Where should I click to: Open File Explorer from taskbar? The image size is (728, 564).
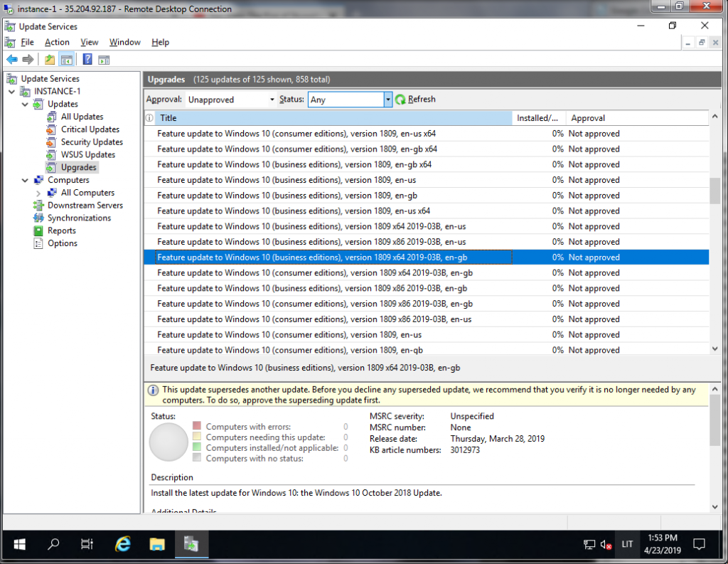[157, 544]
